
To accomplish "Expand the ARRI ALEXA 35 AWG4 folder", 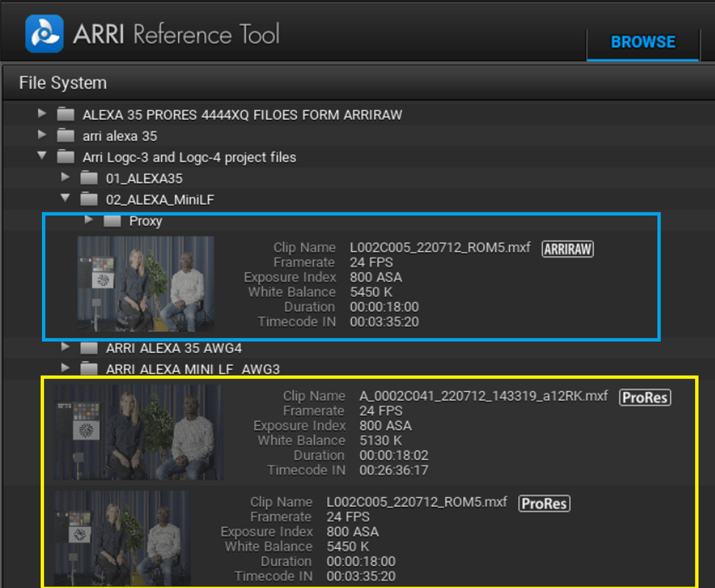I will tap(65, 347).
